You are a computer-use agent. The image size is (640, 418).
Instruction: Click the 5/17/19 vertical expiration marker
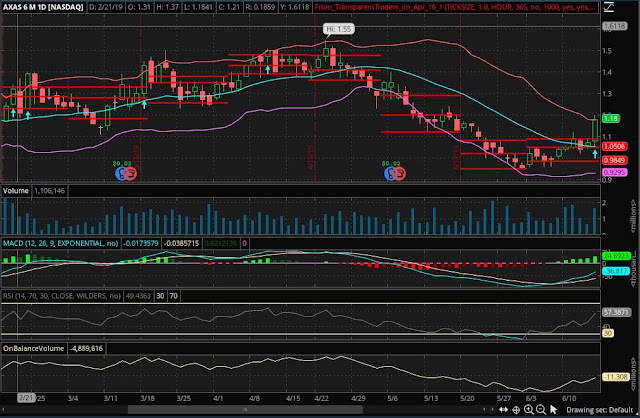pos(457,157)
